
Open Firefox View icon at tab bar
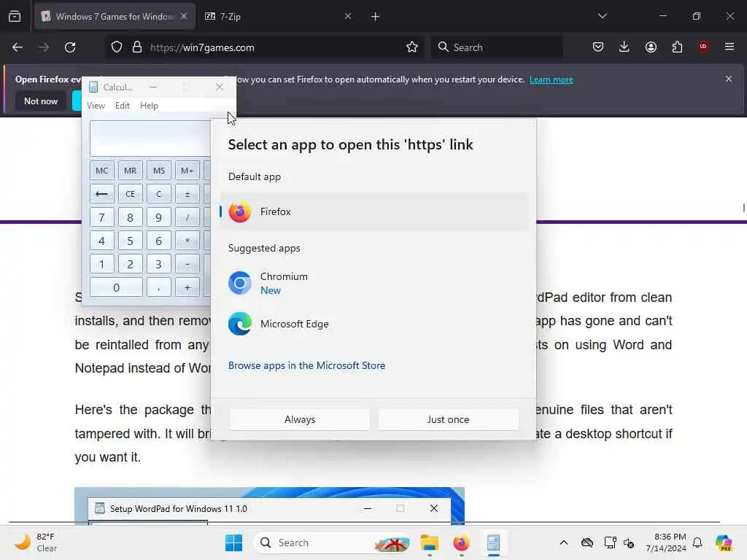(15, 17)
